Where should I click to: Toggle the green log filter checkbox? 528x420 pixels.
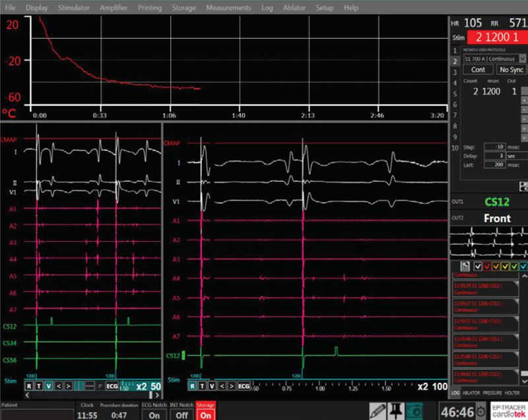click(514, 266)
